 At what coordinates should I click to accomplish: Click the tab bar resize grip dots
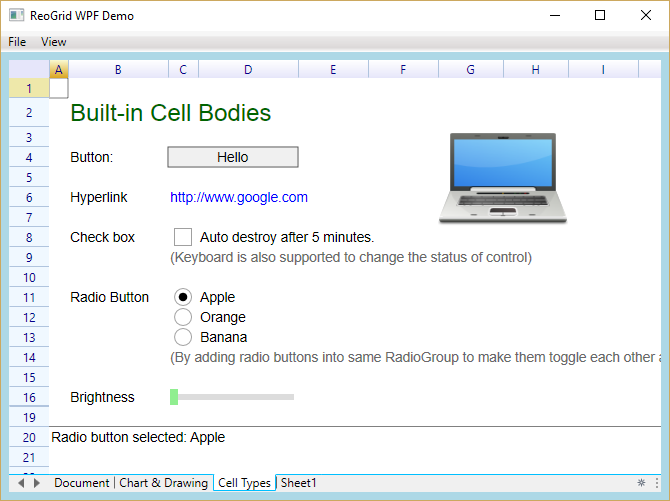[x=657, y=482]
